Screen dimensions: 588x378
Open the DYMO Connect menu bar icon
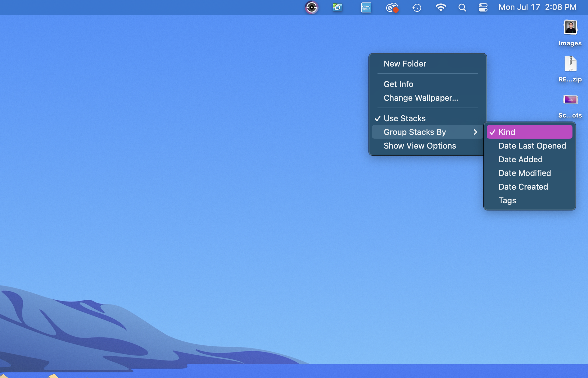point(366,7)
